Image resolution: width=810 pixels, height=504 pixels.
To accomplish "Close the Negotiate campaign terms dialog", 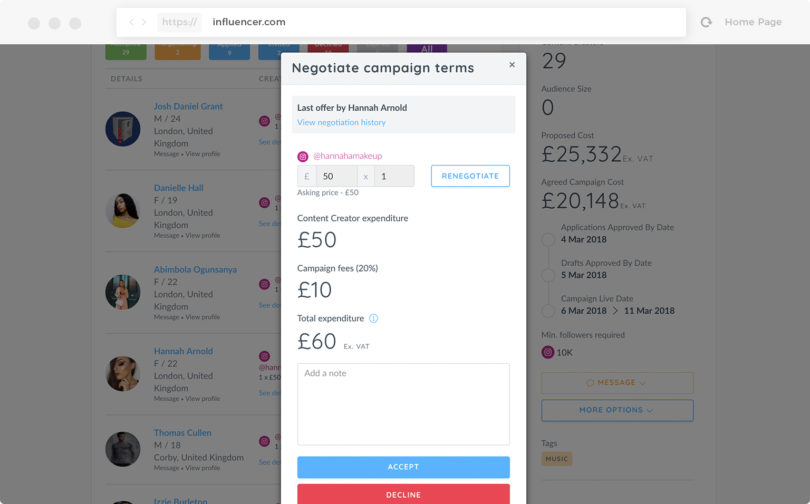I will (511, 65).
